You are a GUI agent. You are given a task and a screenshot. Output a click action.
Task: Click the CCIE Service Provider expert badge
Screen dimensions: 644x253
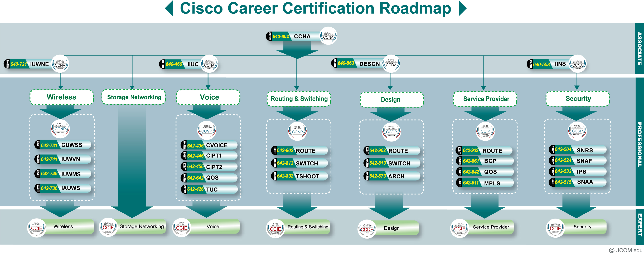click(x=460, y=228)
